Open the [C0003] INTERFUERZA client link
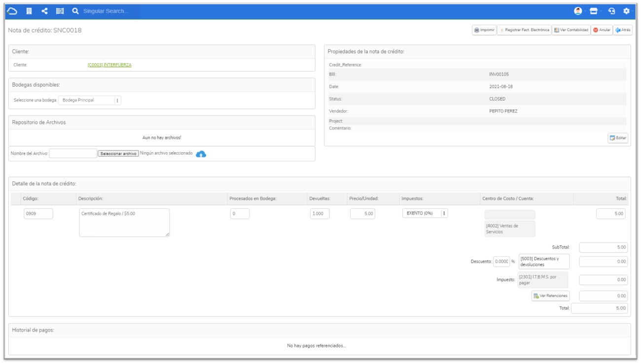The width and height of the screenshot is (641, 364). [109, 65]
